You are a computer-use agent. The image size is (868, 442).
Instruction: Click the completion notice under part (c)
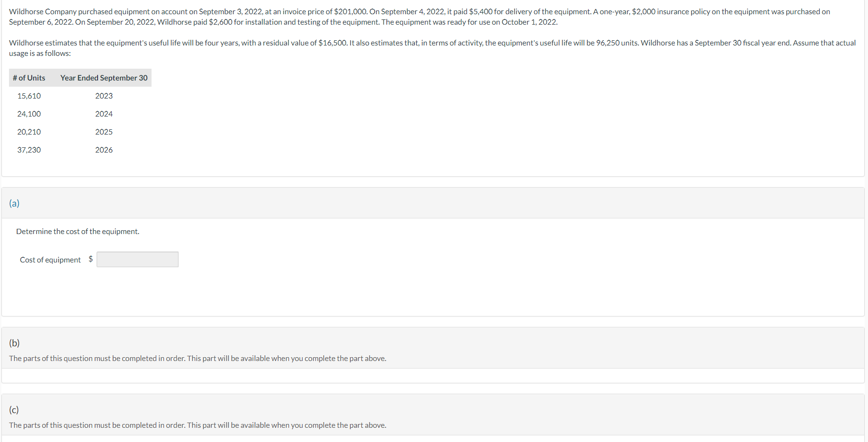[197, 425]
